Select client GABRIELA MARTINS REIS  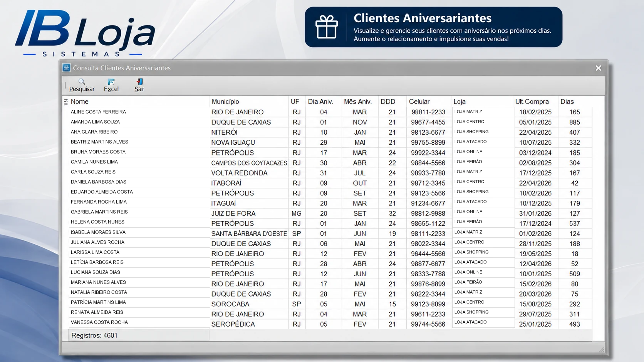pos(99,212)
